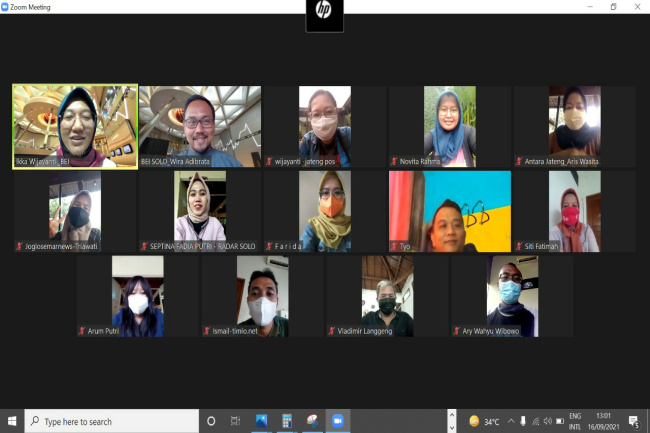Click muted mic icon beside SEPTINA FADIA PUTRI
This screenshot has width=650, height=433.
click(144, 246)
